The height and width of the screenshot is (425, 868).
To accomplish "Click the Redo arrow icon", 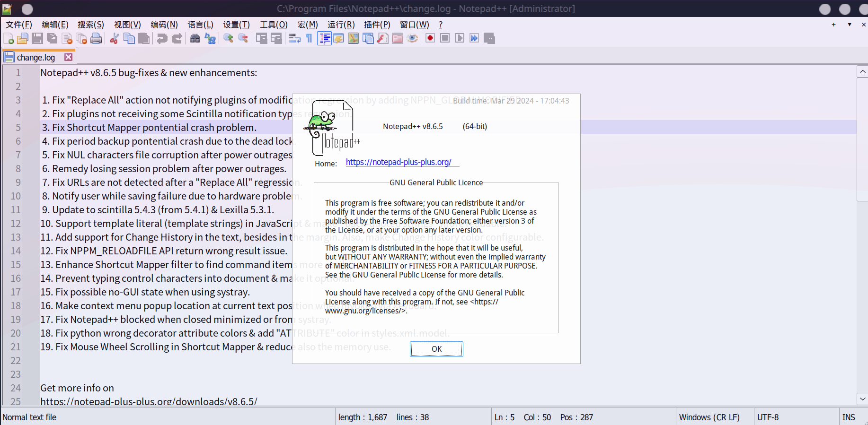I will tap(177, 38).
